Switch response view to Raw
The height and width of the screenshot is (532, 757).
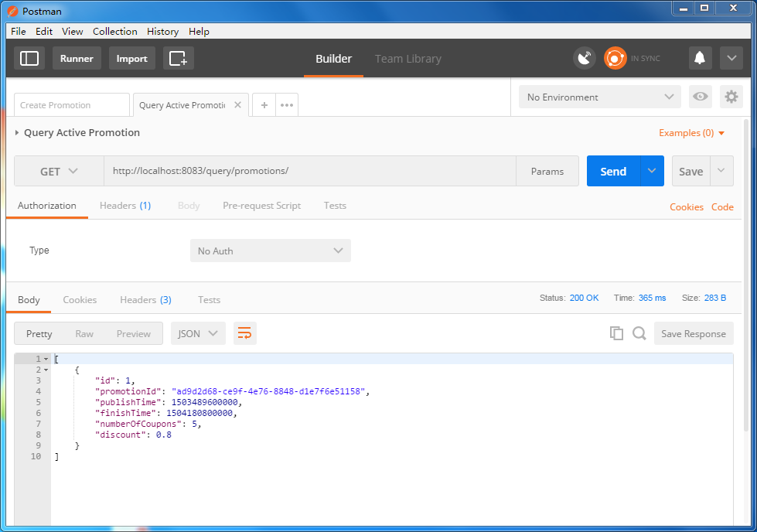(84, 334)
